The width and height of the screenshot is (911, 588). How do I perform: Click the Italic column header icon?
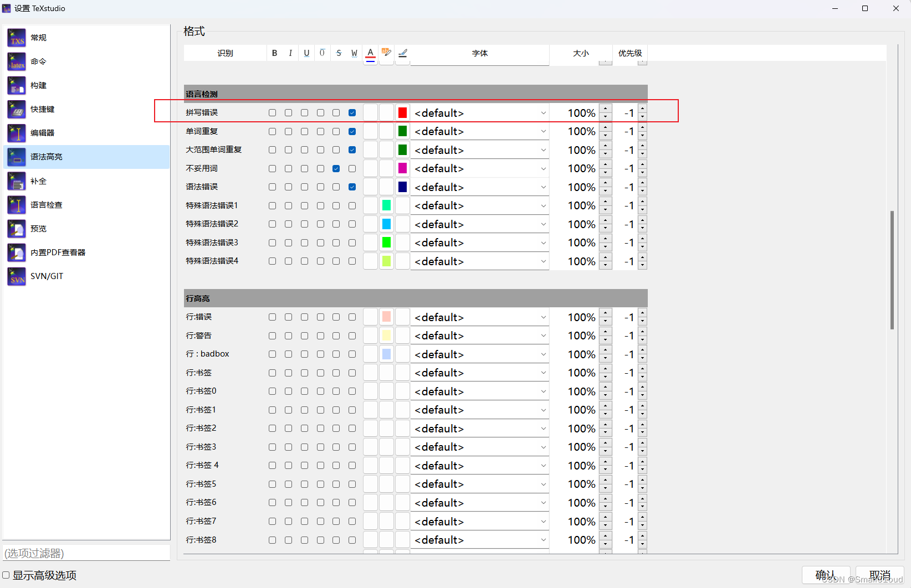290,53
